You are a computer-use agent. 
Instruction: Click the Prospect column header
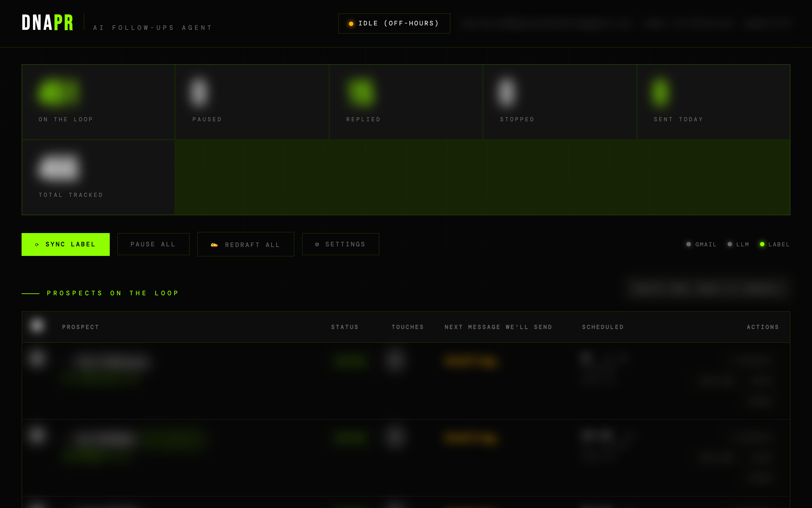pos(81,327)
